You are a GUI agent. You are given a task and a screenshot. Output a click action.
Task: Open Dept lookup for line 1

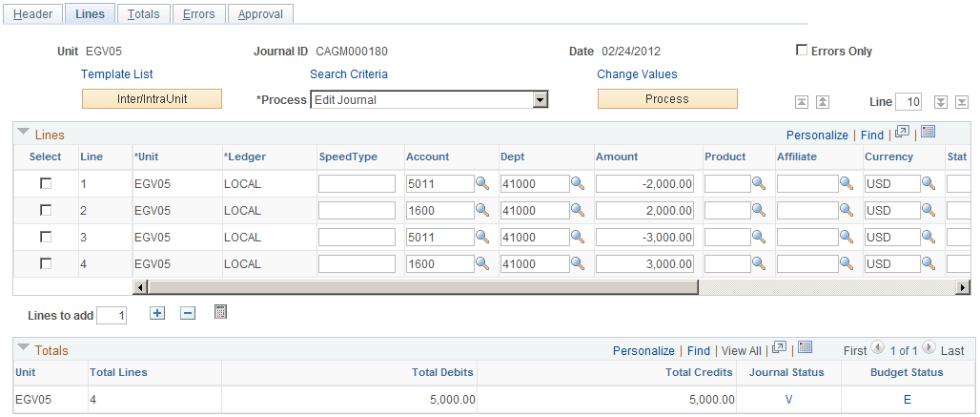(x=578, y=183)
